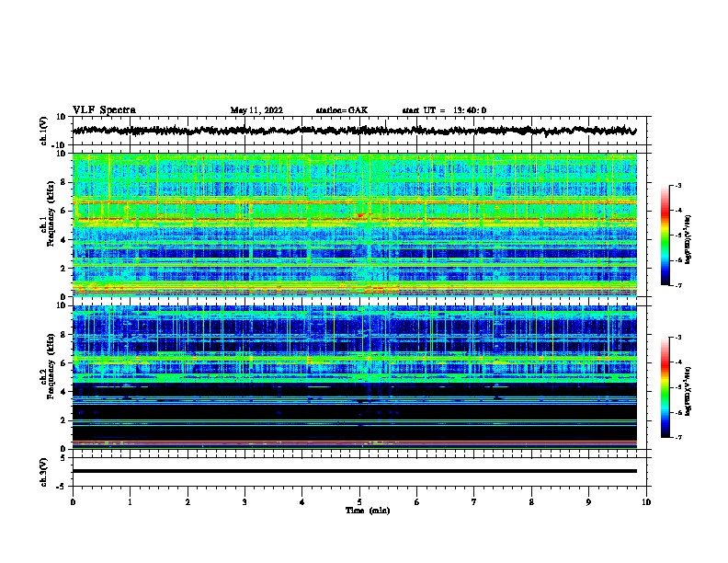Select the "Time (min)" axis label
This screenshot has width=728, height=563.
368,511
